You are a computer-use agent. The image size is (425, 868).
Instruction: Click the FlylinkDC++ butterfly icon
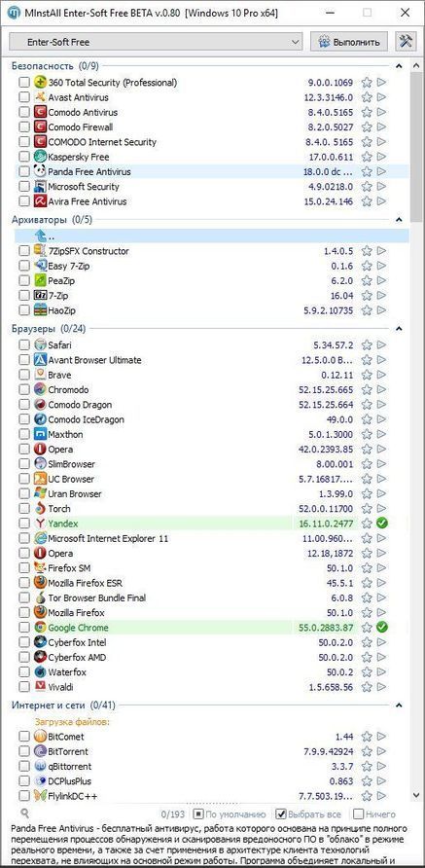coord(40,796)
